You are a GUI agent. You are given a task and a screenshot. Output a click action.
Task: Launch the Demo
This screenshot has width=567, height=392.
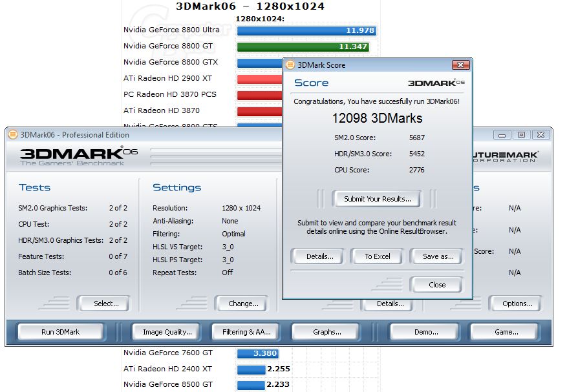point(425,332)
